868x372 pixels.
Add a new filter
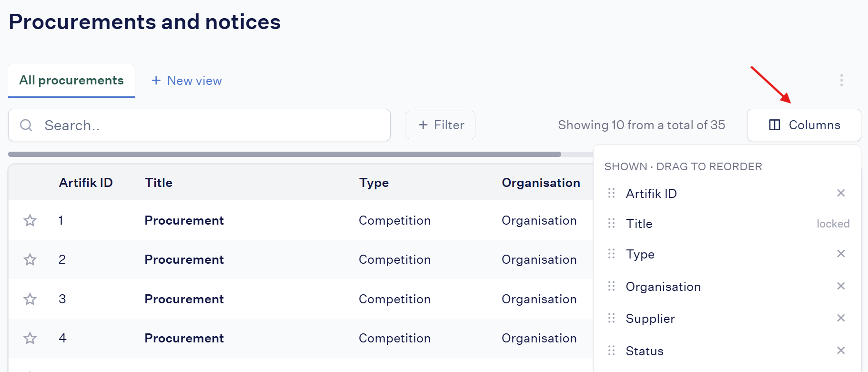[440, 125]
